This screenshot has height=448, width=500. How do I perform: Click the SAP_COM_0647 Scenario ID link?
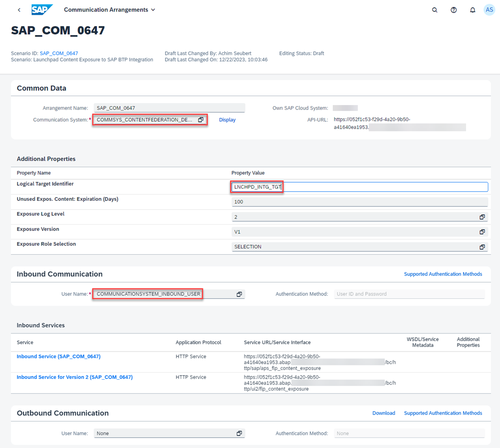(59, 53)
